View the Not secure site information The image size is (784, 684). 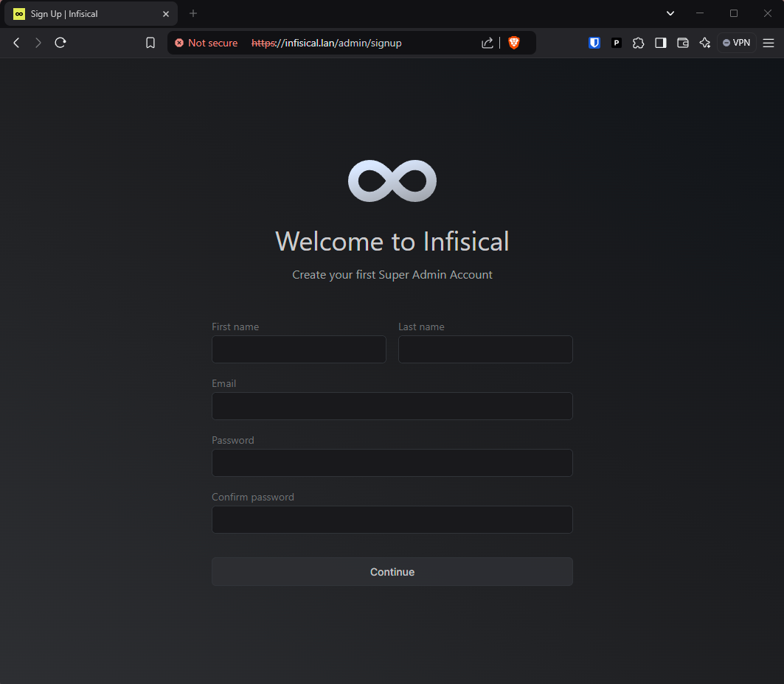(x=206, y=43)
